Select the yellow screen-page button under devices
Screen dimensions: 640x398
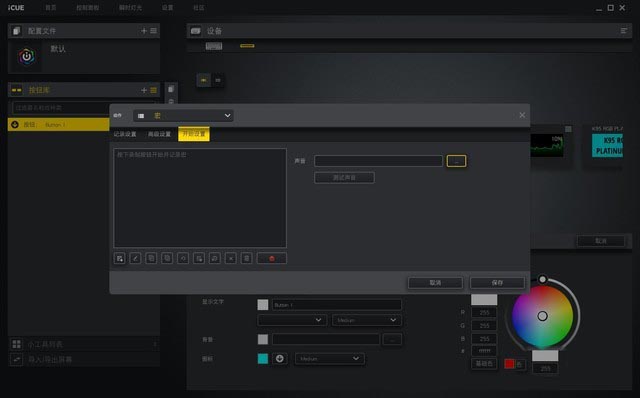(204, 80)
